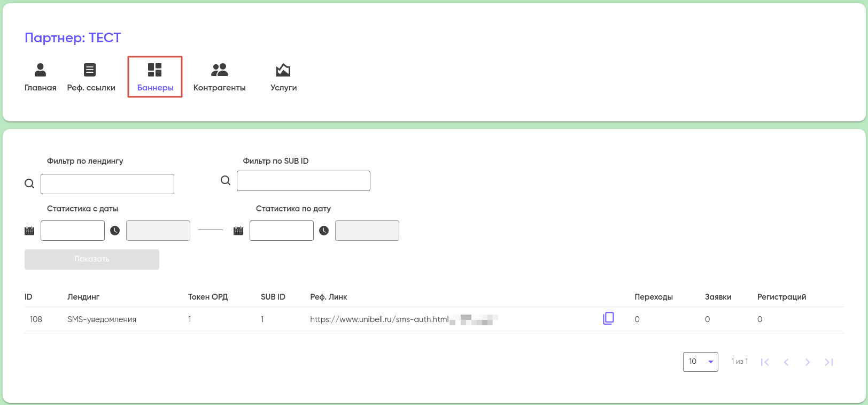
Task: Click the search icon for SUB ID filter
Action: [226, 180]
